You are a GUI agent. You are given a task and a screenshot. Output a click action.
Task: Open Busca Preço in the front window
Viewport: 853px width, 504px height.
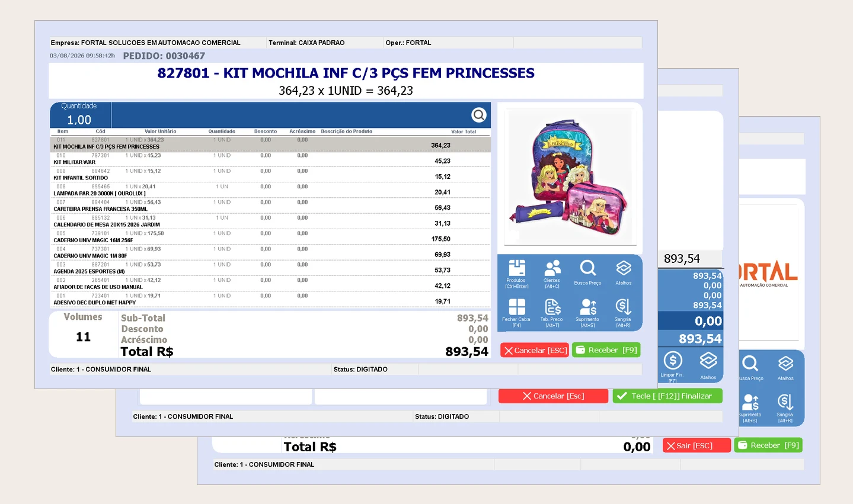click(x=587, y=274)
